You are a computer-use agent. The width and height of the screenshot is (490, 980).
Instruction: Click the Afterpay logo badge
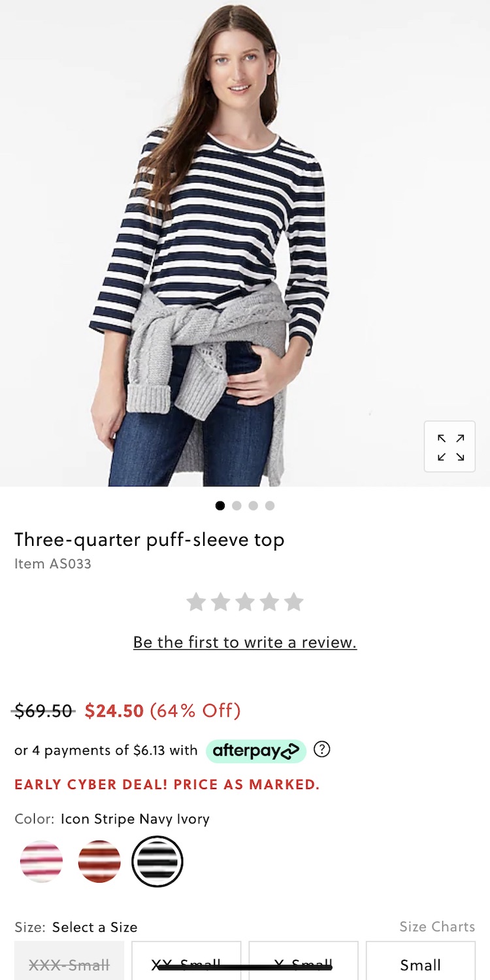(x=256, y=751)
